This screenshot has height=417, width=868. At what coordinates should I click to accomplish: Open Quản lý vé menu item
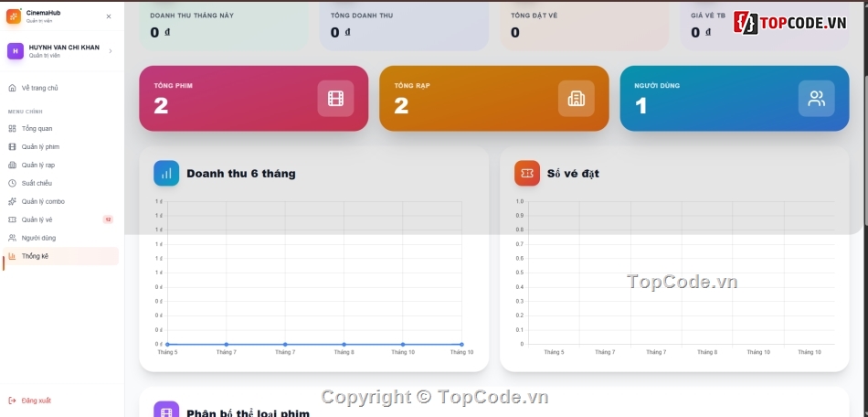(x=60, y=219)
